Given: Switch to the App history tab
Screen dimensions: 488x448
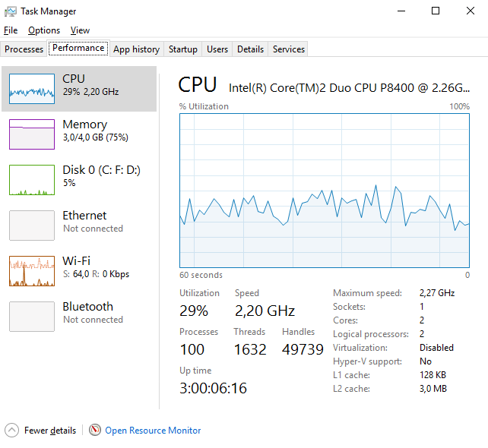Looking at the screenshot, I should (136, 49).
